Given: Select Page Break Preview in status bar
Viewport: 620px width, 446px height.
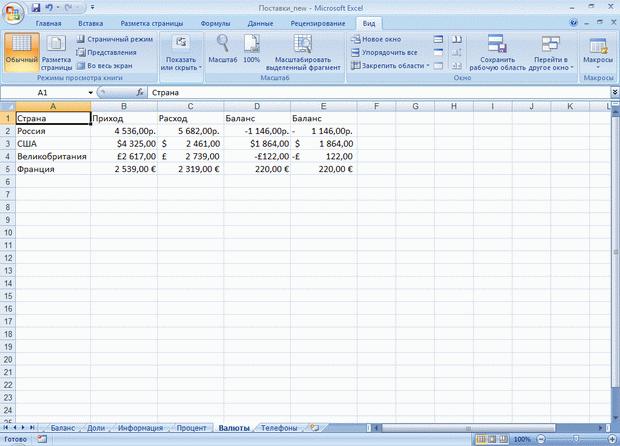Looking at the screenshot, I should pyautogui.click(x=503, y=439).
